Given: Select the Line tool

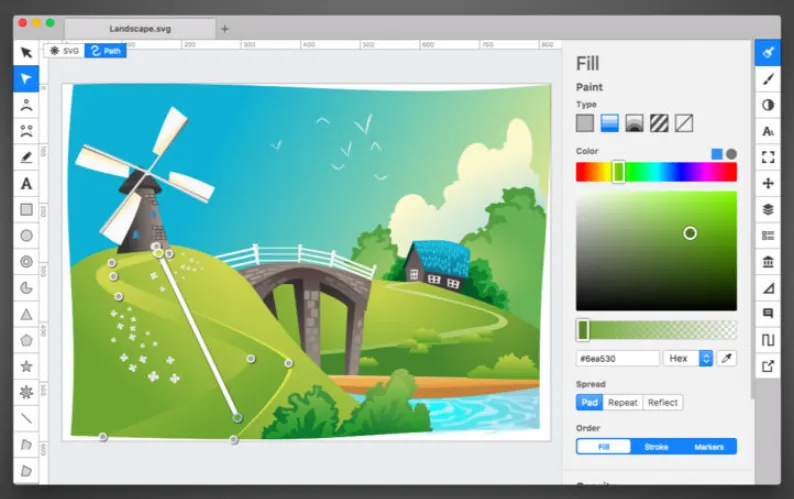Looking at the screenshot, I should pyautogui.click(x=26, y=418).
